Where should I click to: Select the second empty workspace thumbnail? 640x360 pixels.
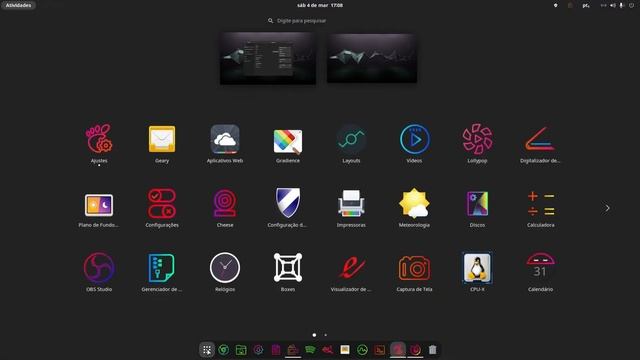(372, 58)
